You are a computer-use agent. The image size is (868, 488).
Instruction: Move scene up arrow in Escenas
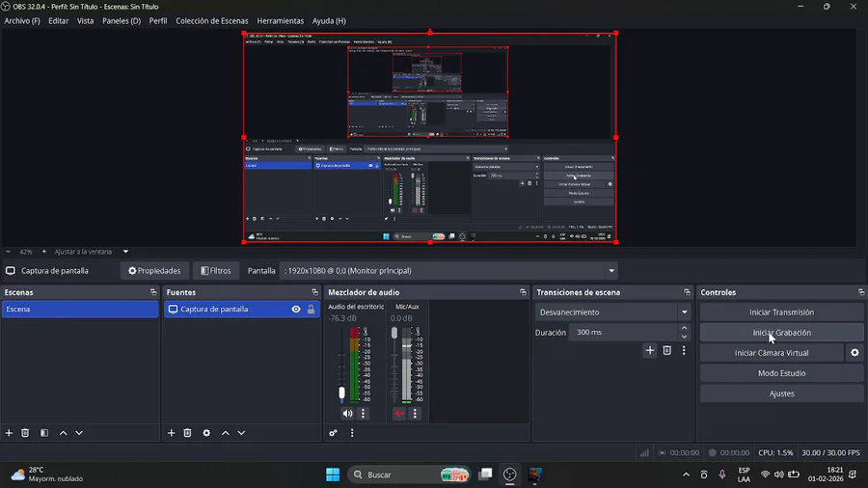click(x=63, y=433)
